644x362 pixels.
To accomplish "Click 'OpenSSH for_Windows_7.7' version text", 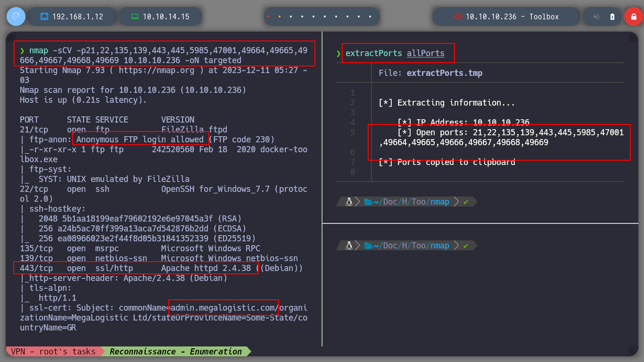I will point(215,189).
